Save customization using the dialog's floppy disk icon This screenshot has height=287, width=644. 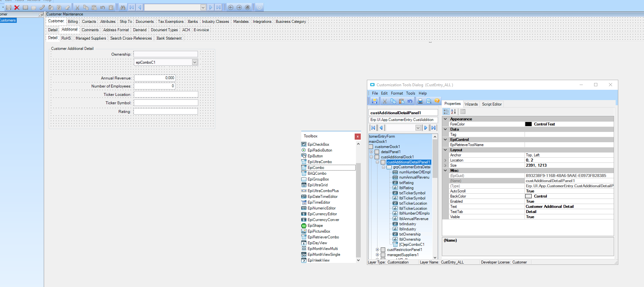(374, 101)
